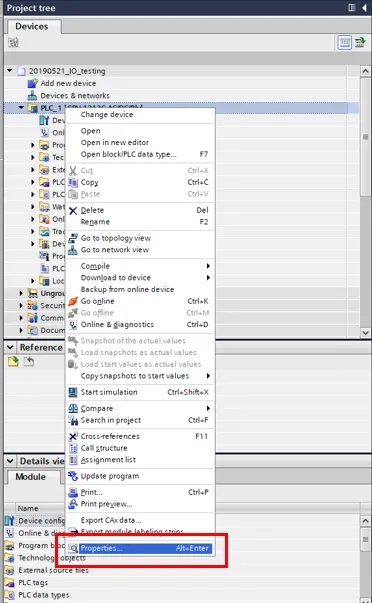Collapse the Details view panel
Screen dimensions: 372x603
click(10, 461)
